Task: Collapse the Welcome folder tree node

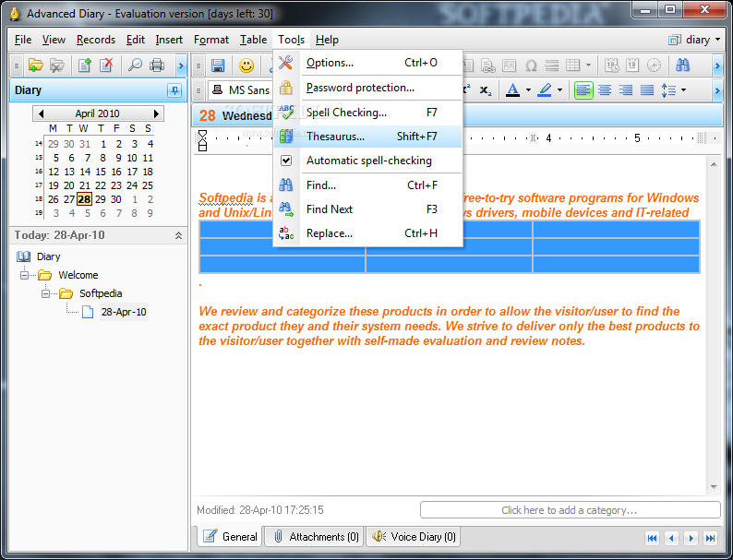Action: coord(24,275)
